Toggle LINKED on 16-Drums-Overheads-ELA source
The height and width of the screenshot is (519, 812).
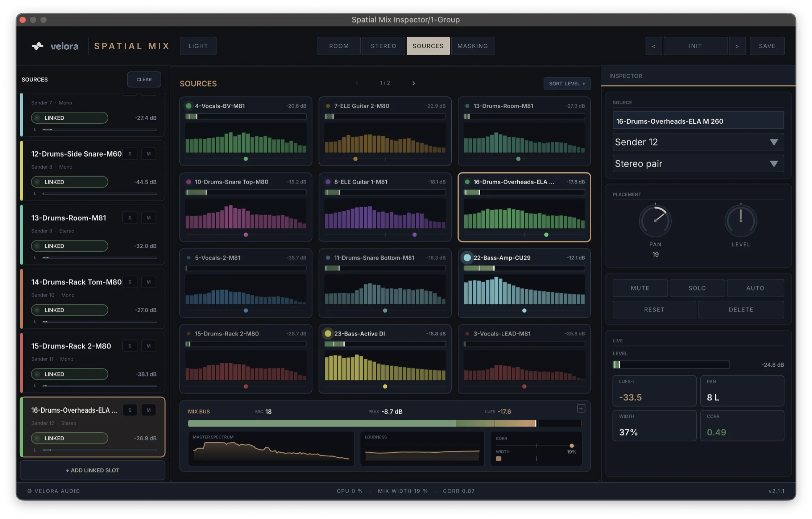(70, 438)
